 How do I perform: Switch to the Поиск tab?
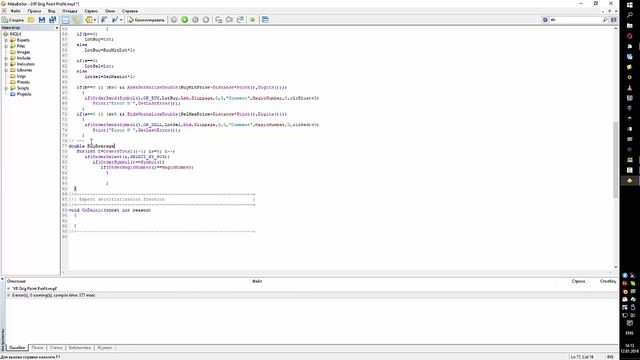(x=37, y=347)
